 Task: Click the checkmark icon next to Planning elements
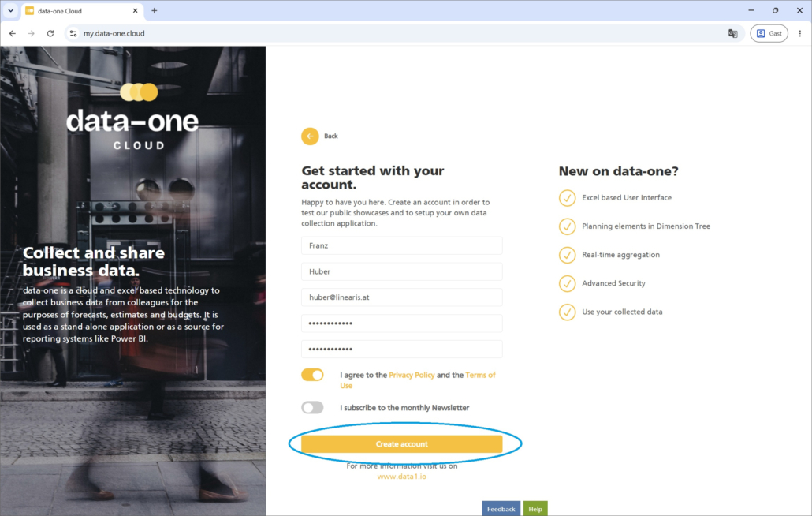(567, 226)
